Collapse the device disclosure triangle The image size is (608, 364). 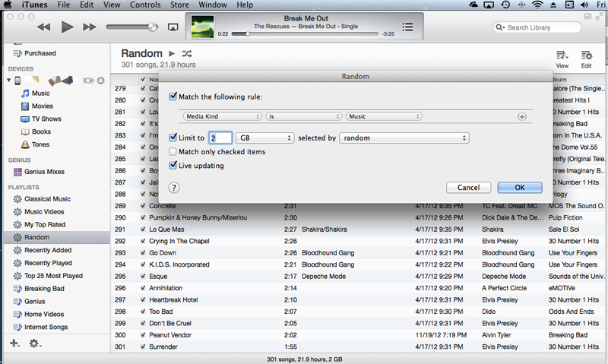tap(8, 81)
